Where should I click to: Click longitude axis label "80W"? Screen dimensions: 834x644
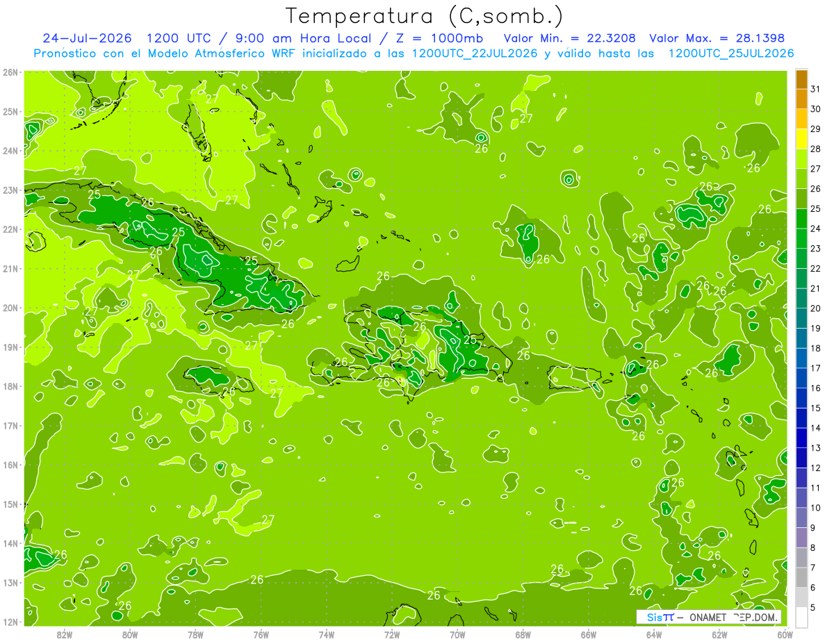tap(130, 634)
